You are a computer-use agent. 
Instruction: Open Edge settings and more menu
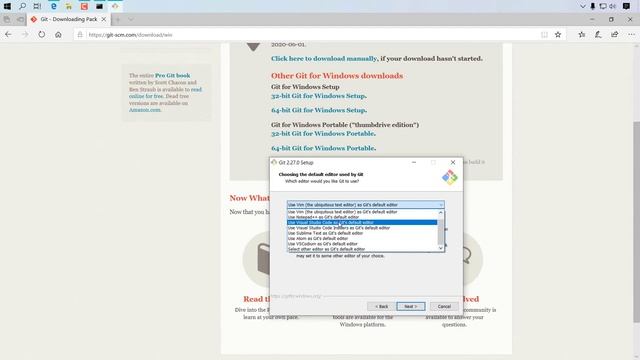click(x=631, y=35)
